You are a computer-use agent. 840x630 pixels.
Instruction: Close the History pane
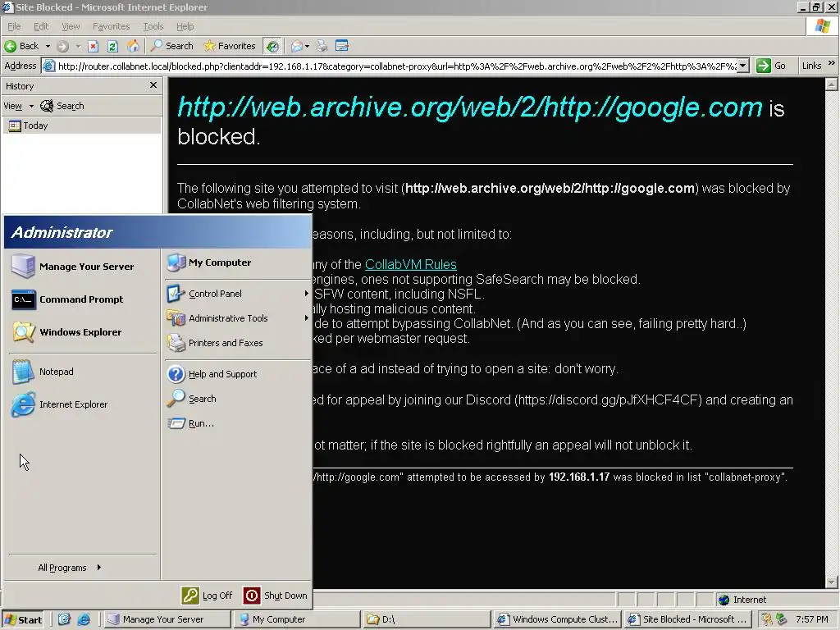[153, 85]
